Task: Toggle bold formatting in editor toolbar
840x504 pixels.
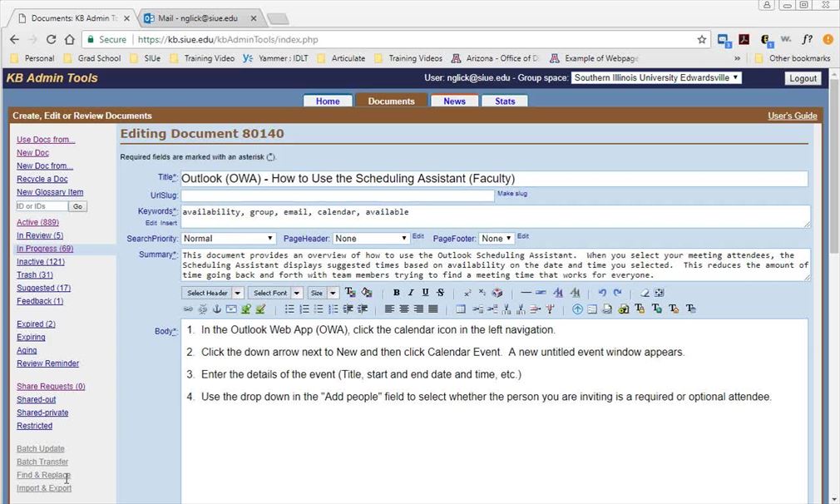Action: coord(397,293)
